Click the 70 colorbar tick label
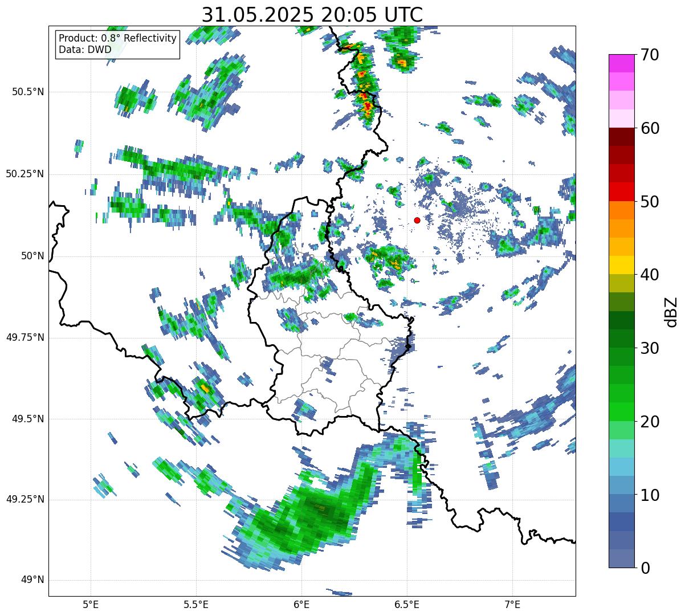The image size is (685, 616). 649,55
